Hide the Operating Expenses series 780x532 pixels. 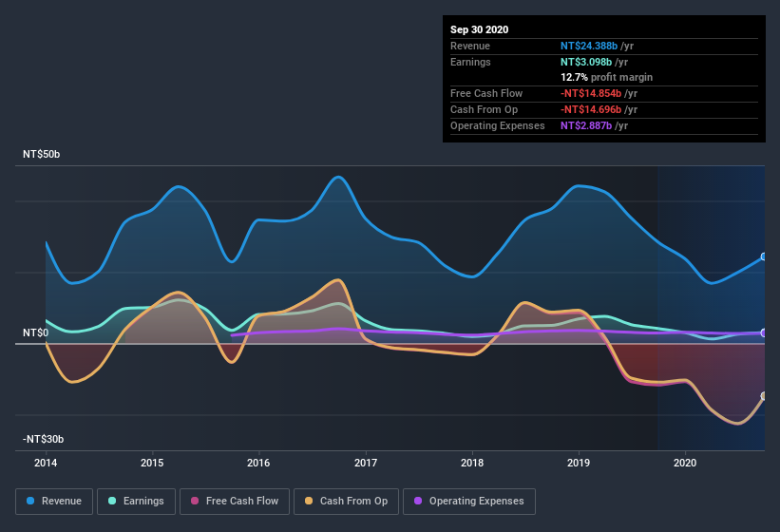(x=469, y=502)
